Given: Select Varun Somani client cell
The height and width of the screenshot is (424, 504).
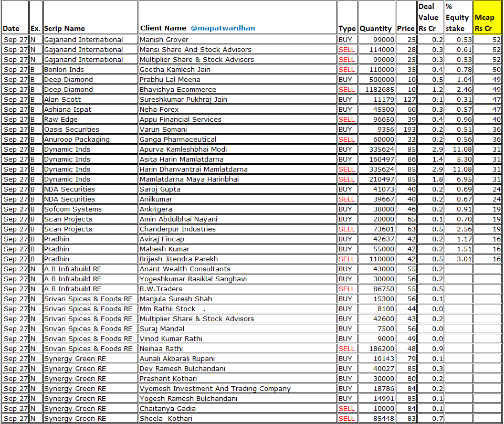Looking at the screenshot, I should [x=237, y=129].
